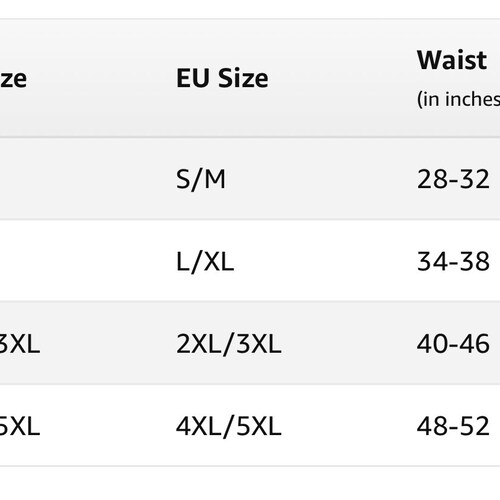Click blank space between 4XL/5XL and 48-52
The width and height of the screenshot is (500, 500).
pos(349,426)
